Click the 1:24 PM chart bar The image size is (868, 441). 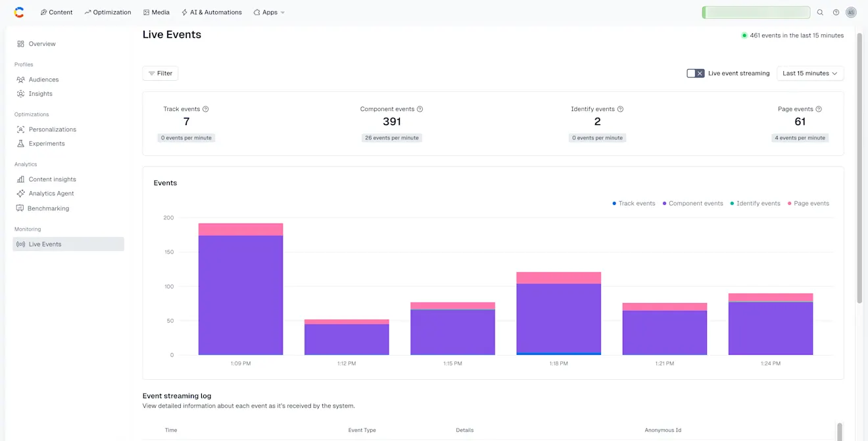point(771,324)
